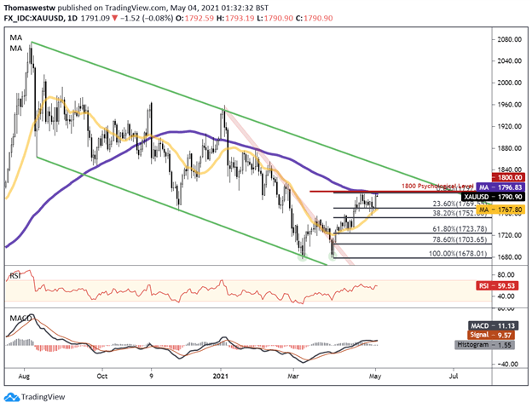
Task: Click the 1960.00 price axis label
Action: coord(509,105)
